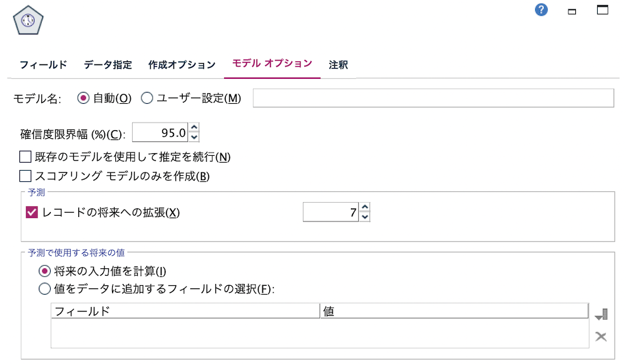Open the 注釈 tab
Viewport: 626px width, 364px height.
[x=338, y=64]
